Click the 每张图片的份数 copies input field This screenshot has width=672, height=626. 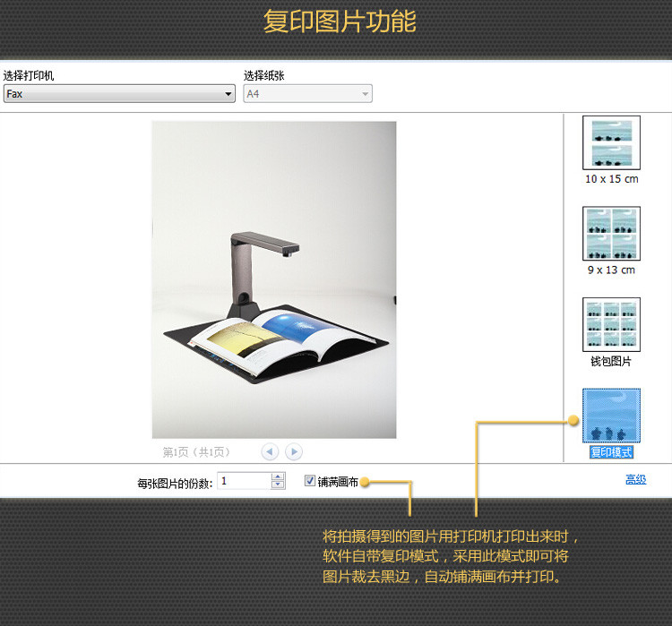coord(243,481)
